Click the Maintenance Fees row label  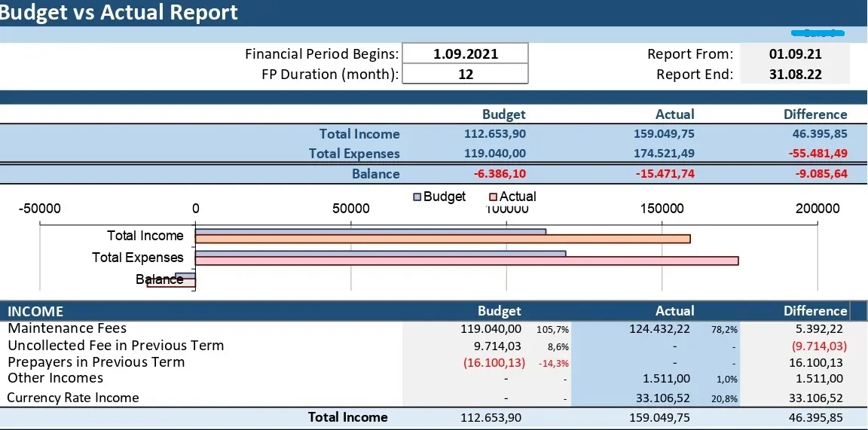[x=67, y=328]
